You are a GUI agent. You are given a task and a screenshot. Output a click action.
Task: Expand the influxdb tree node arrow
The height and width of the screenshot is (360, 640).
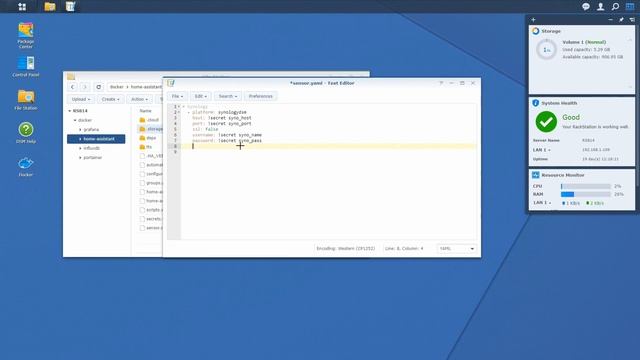(x=80, y=148)
